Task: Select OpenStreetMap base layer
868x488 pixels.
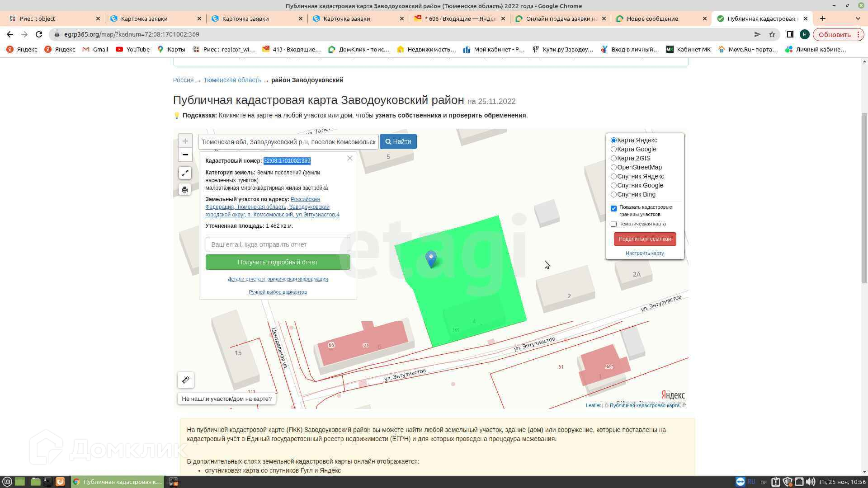Action: tap(613, 167)
